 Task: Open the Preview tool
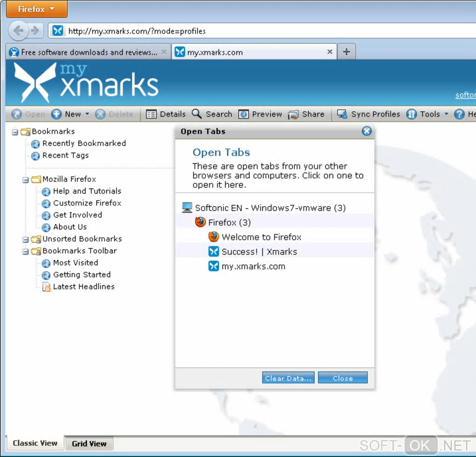260,114
